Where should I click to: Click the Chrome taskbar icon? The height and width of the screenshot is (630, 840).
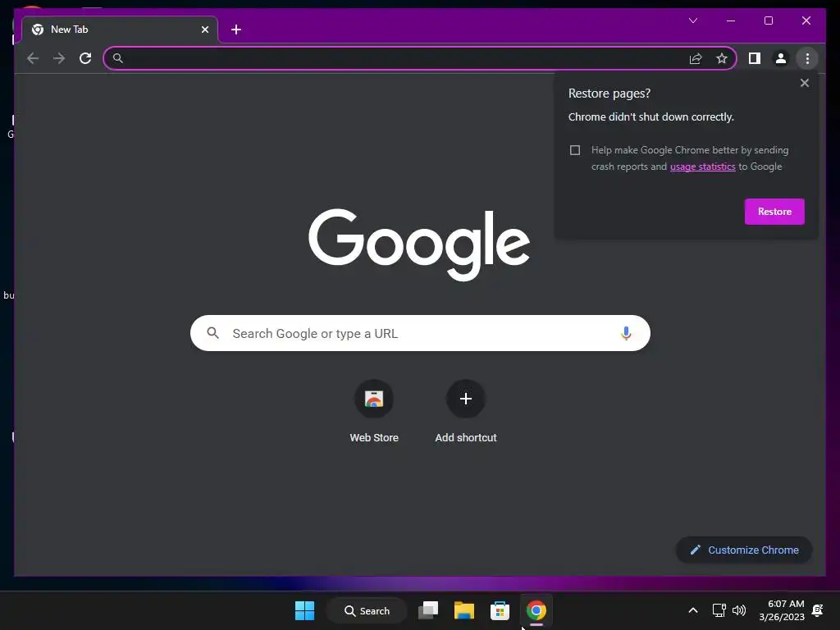pyautogui.click(x=536, y=610)
